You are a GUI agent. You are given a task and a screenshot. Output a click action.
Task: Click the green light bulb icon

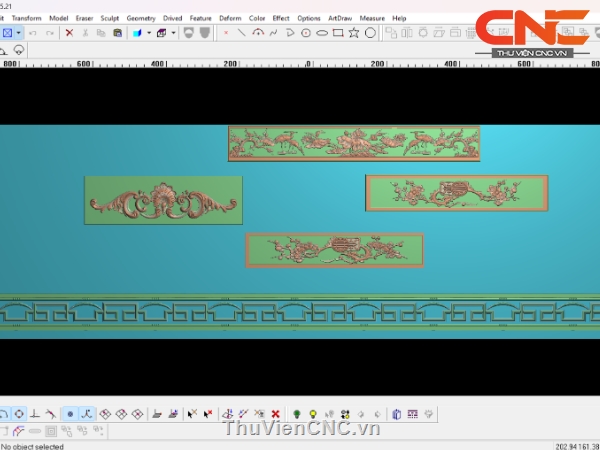point(296,413)
